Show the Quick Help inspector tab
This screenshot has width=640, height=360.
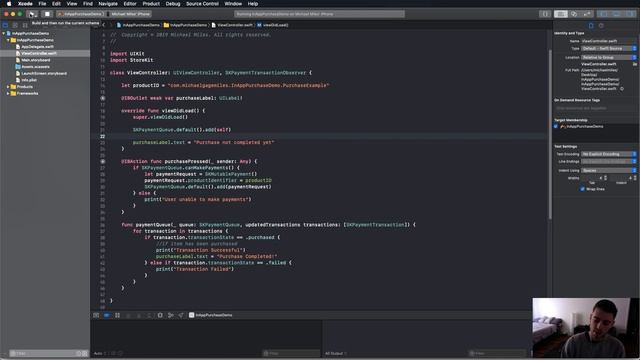[601, 25]
